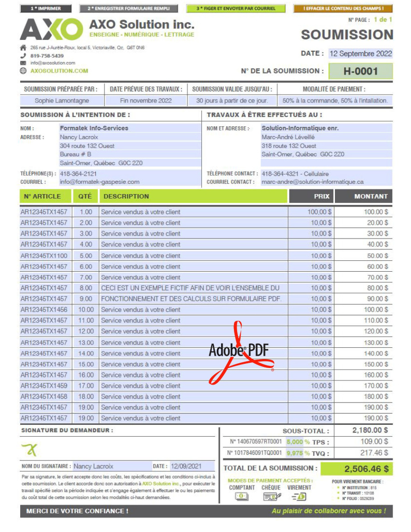Click the envelope email icon
This screenshot has width=411, height=532.
click(x=23, y=63)
